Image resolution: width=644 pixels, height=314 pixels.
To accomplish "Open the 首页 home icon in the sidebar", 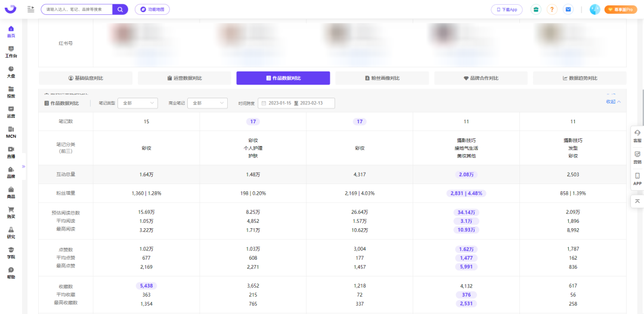I will coord(11,29).
